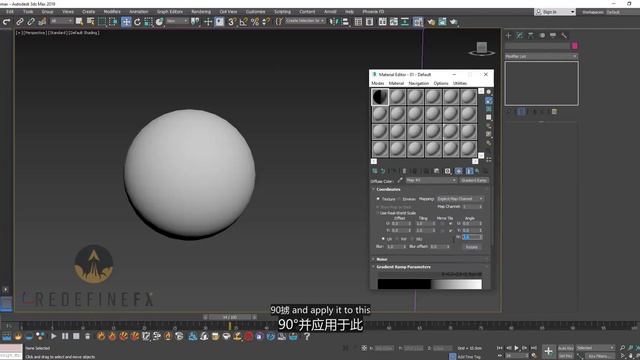Click the Align tool icon
Screen dimensions: 640x360
point(345,22)
